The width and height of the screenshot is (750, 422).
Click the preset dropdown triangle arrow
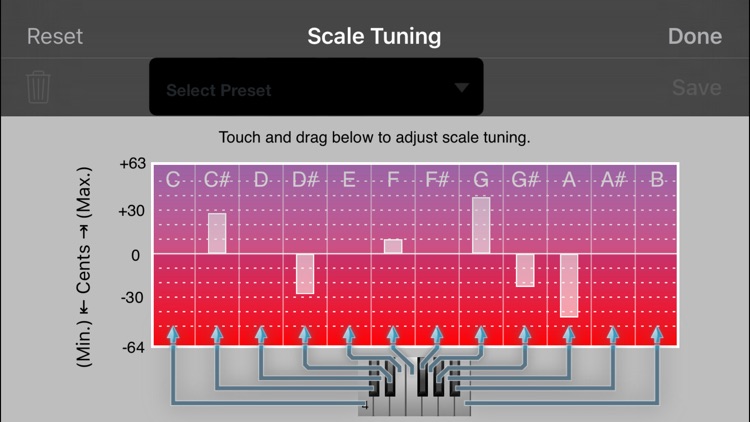[462, 88]
